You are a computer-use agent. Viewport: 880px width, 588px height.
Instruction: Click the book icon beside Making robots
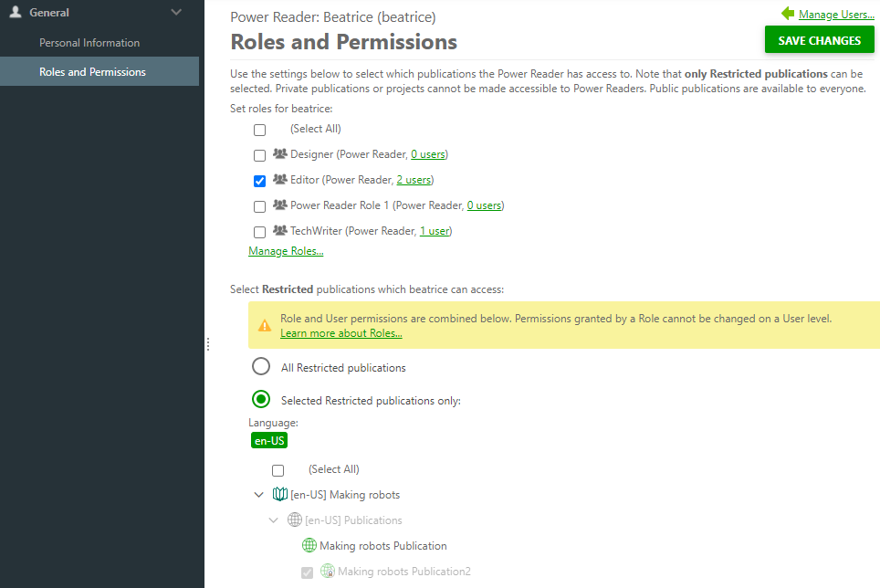click(279, 494)
